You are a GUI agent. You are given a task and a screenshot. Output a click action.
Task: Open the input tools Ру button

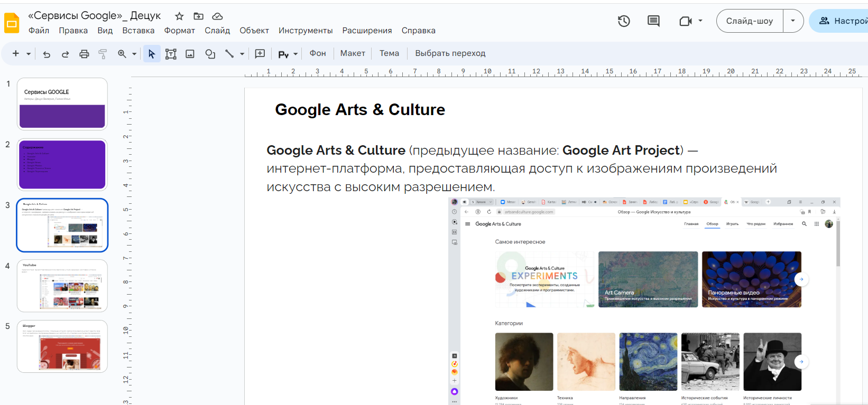coord(283,54)
